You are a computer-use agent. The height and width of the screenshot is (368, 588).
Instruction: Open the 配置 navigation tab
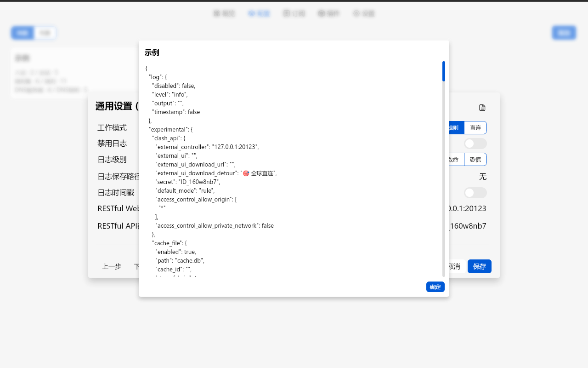(259, 13)
